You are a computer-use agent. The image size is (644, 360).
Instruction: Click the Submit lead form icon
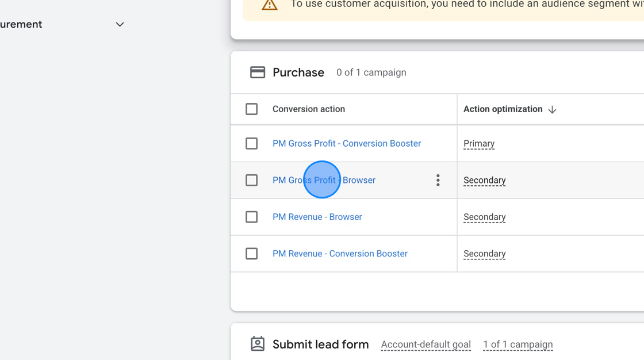258,344
